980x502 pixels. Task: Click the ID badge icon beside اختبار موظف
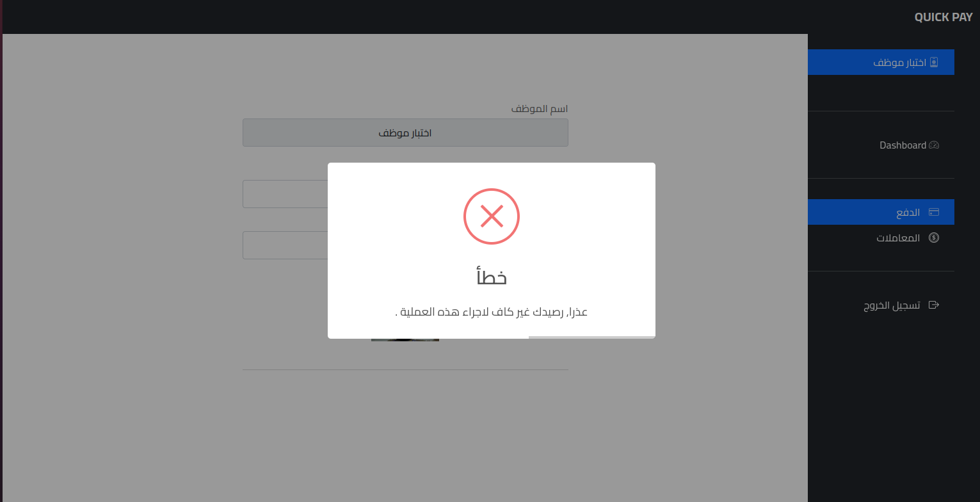pos(934,62)
